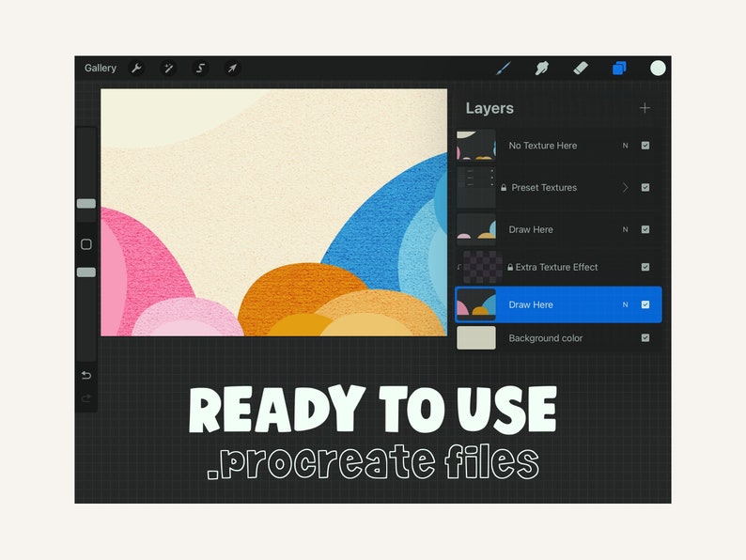The width and height of the screenshot is (746, 560).
Task: Activate the Selection S-shaped tool
Action: tap(200, 69)
